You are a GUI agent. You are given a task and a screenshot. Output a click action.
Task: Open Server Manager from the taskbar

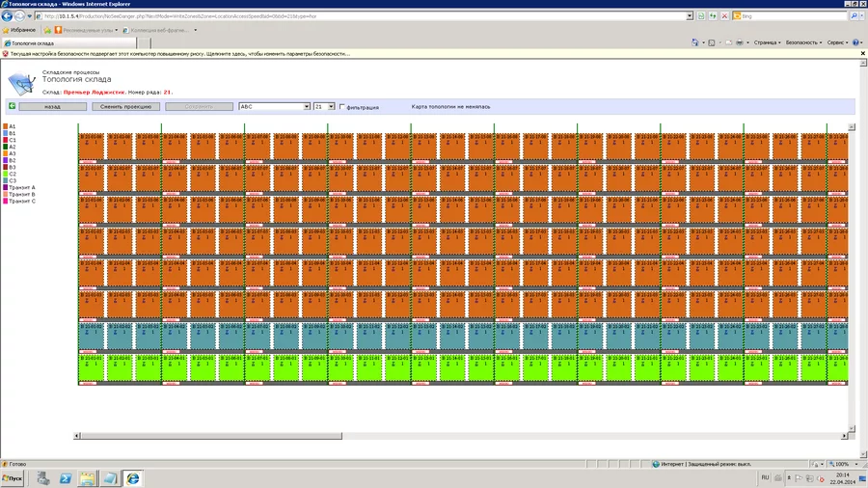pos(43,478)
